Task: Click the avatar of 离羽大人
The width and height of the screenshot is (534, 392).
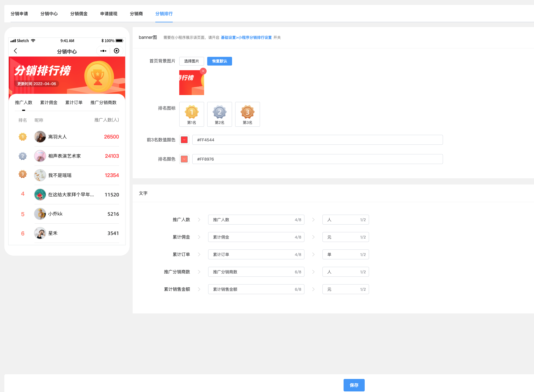Action: [x=40, y=137]
